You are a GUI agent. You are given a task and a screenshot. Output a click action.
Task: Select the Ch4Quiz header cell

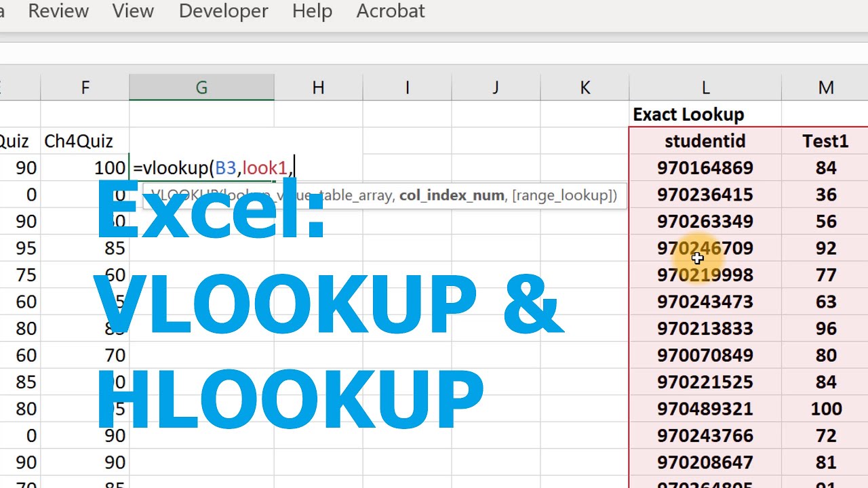(x=85, y=141)
